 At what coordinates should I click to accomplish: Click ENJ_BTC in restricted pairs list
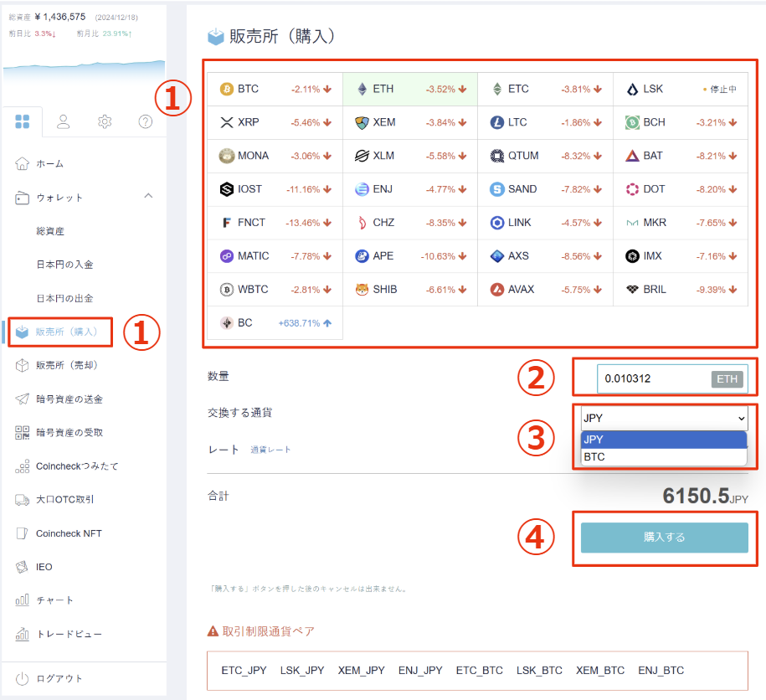661,671
